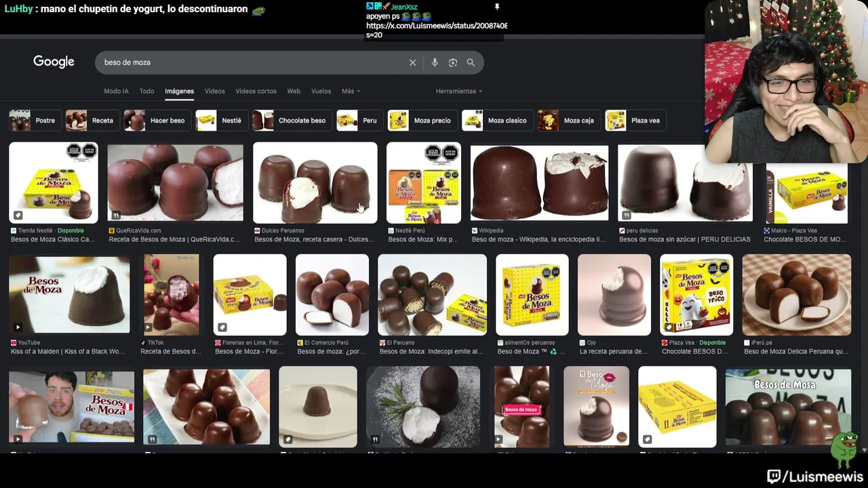Click 'Besos de moza sin azúcar' caption link
The width and height of the screenshot is (868, 488).
685,239
